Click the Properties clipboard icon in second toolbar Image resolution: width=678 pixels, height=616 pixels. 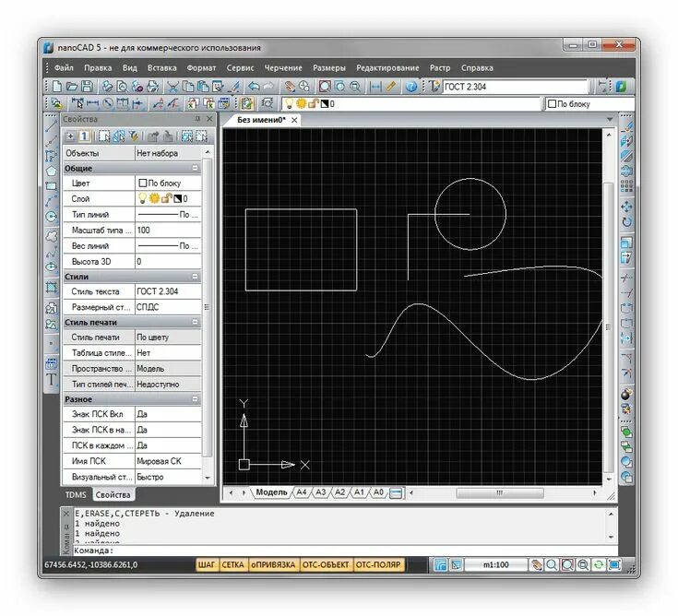[247, 104]
